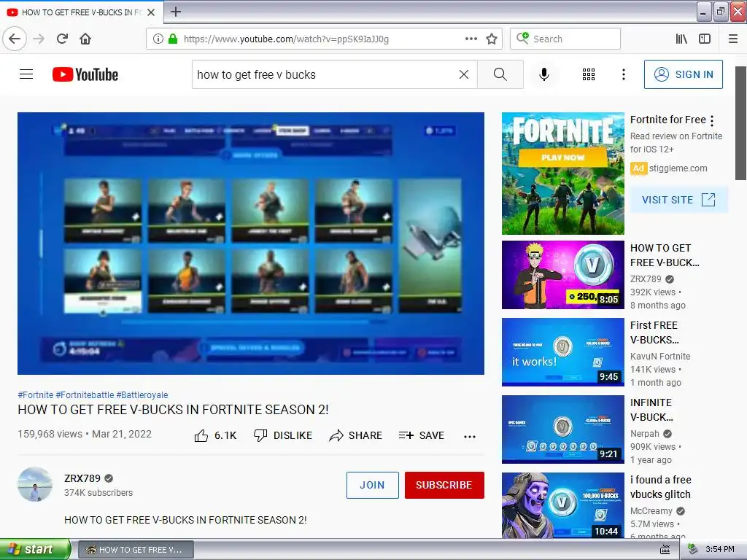
Task: Open the #Fortnite hashtag link
Action: coord(35,394)
